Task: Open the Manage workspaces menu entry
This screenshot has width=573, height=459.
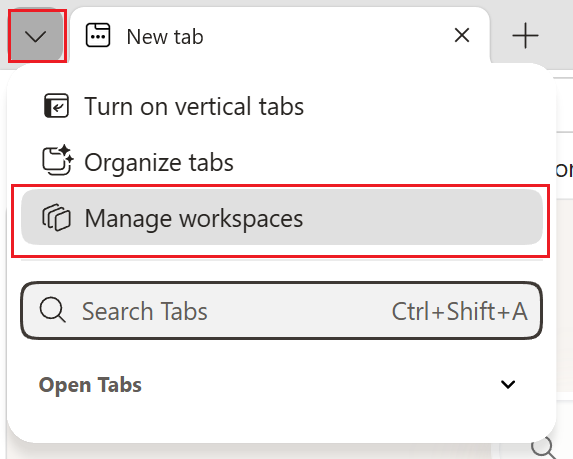Action: pyautogui.click(x=282, y=217)
